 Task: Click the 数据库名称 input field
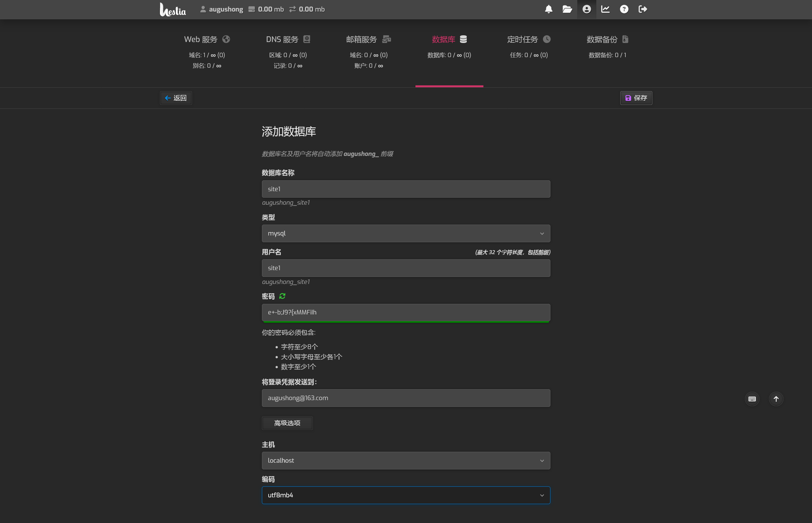coord(406,189)
